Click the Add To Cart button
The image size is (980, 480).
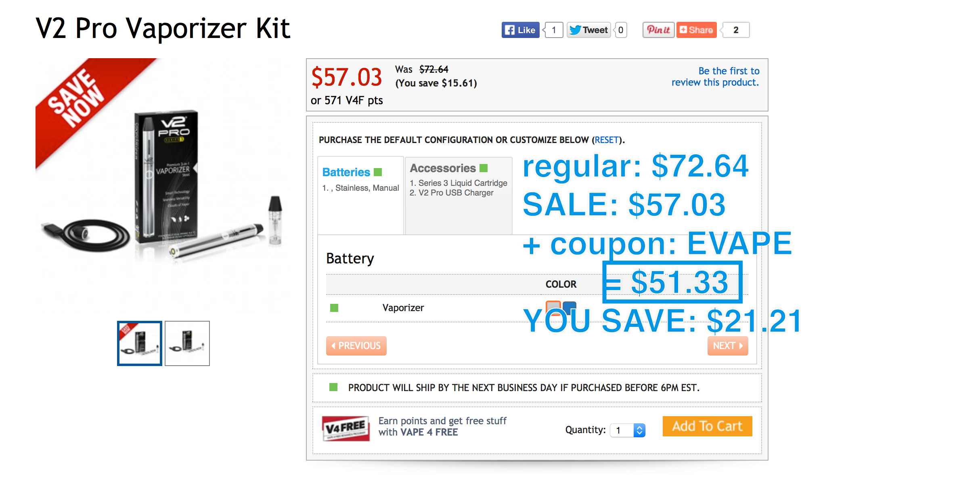[707, 426]
